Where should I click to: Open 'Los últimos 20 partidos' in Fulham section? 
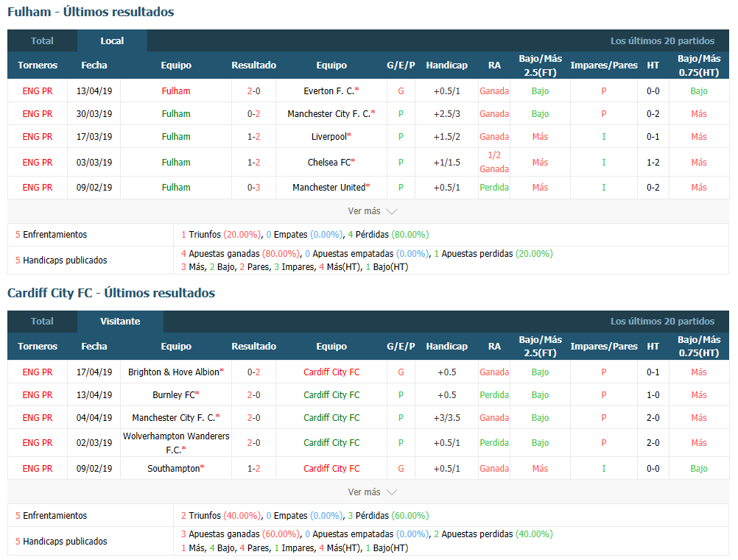[662, 41]
